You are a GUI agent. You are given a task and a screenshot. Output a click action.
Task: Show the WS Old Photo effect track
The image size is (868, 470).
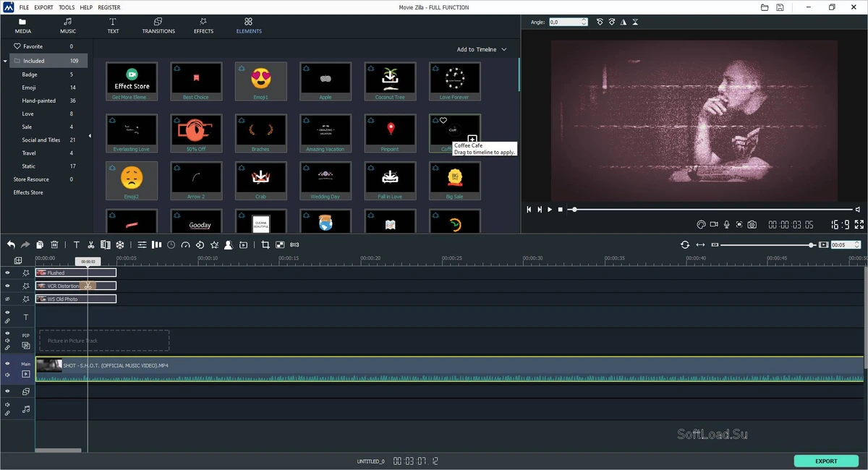8,299
